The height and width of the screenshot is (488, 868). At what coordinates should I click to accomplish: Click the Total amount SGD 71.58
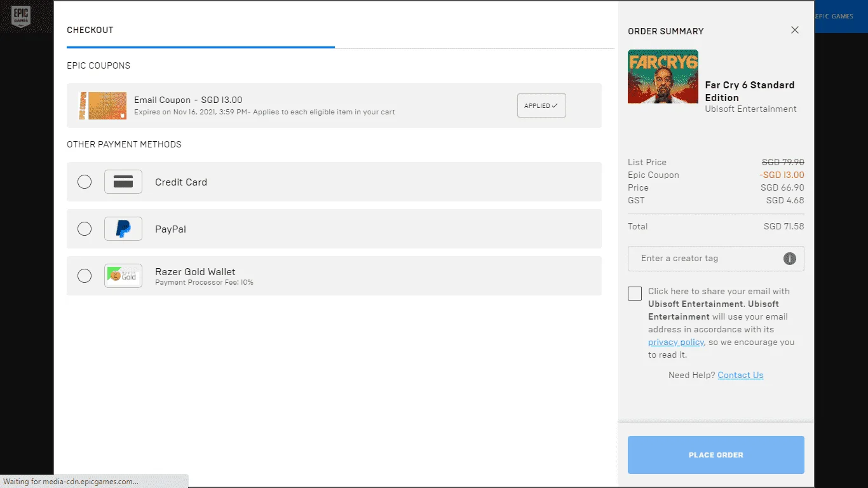[784, 226]
